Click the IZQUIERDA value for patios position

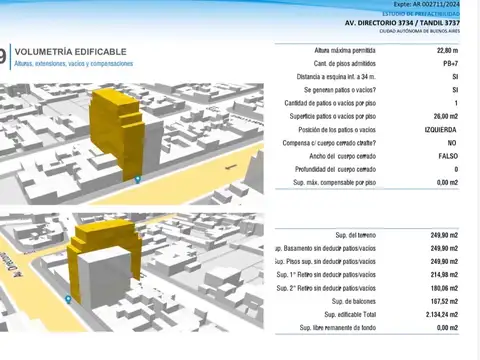pyautogui.click(x=440, y=130)
